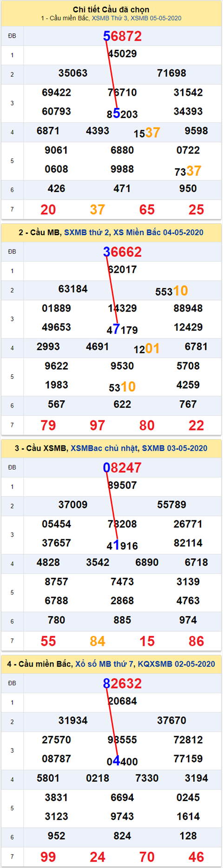Click sixth prize number 952
Image resolution: width=223 pixels, height=868 pixels.
56,836
